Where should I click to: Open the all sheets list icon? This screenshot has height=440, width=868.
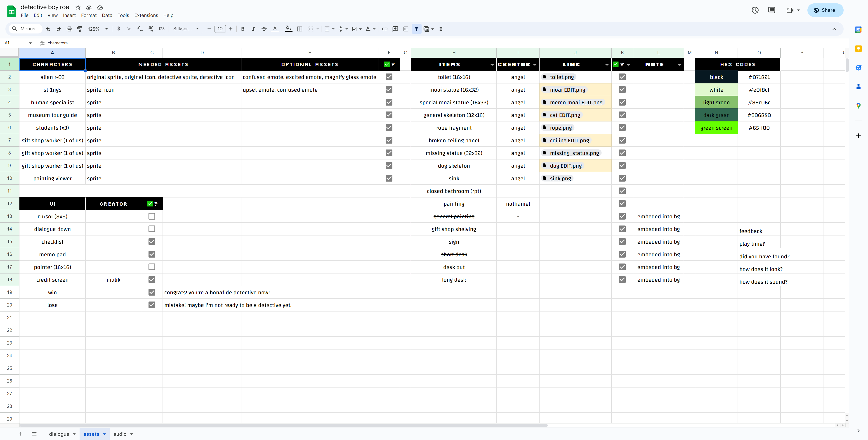point(34,434)
